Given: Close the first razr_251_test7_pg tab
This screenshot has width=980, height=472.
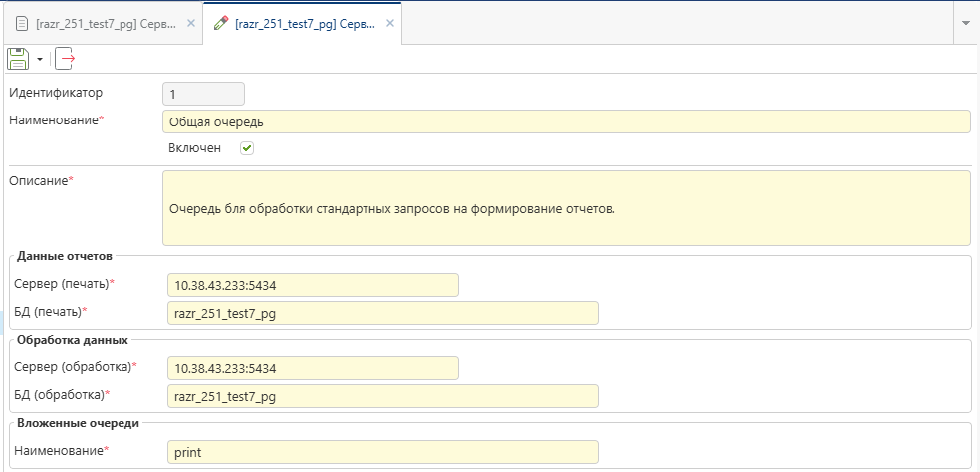Looking at the screenshot, I should tap(191, 24).
